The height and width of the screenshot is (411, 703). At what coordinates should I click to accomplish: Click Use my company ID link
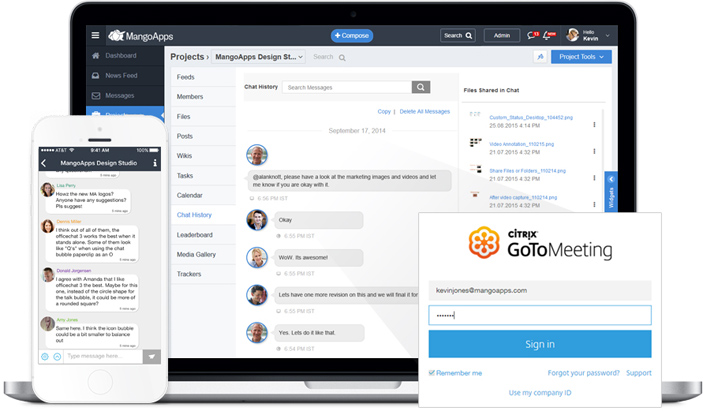point(540,393)
